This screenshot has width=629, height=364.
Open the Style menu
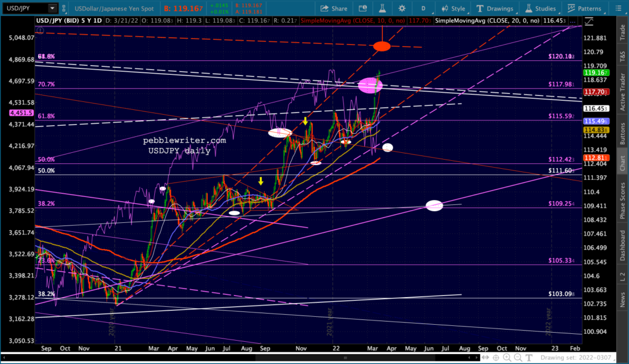tap(453, 9)
